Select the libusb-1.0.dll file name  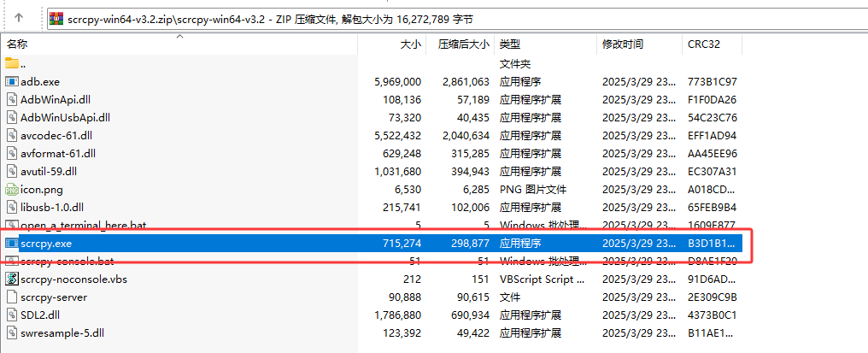tap(52, 207)
